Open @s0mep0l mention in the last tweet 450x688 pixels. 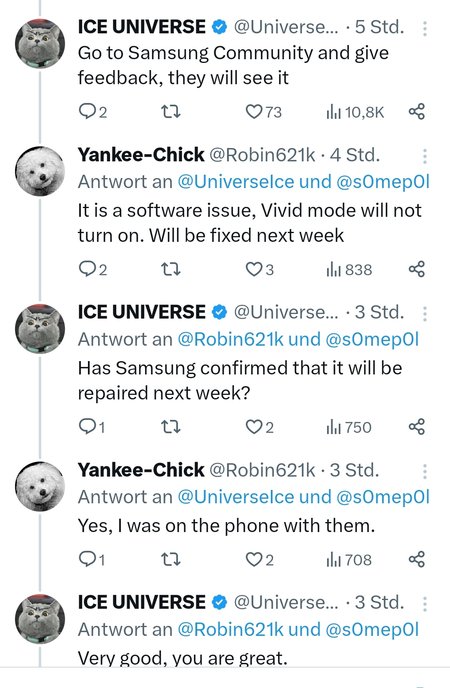coord(372,629)
